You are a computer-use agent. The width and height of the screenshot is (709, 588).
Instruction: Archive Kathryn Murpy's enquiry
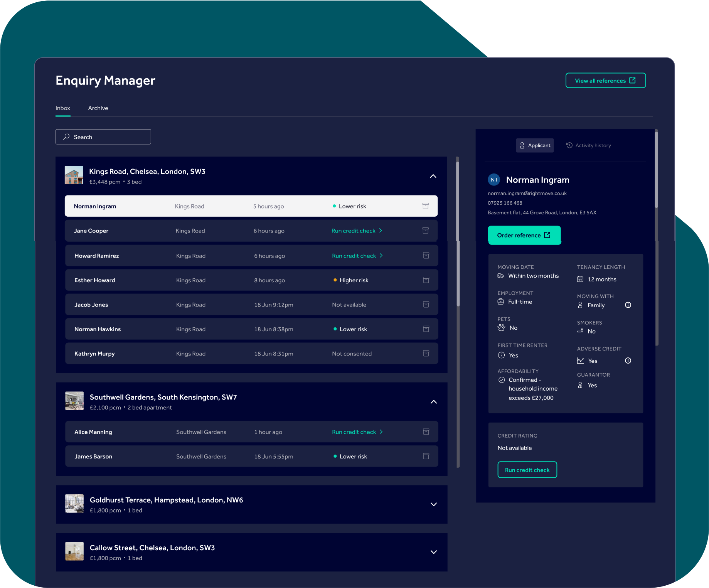pos(426,354)
